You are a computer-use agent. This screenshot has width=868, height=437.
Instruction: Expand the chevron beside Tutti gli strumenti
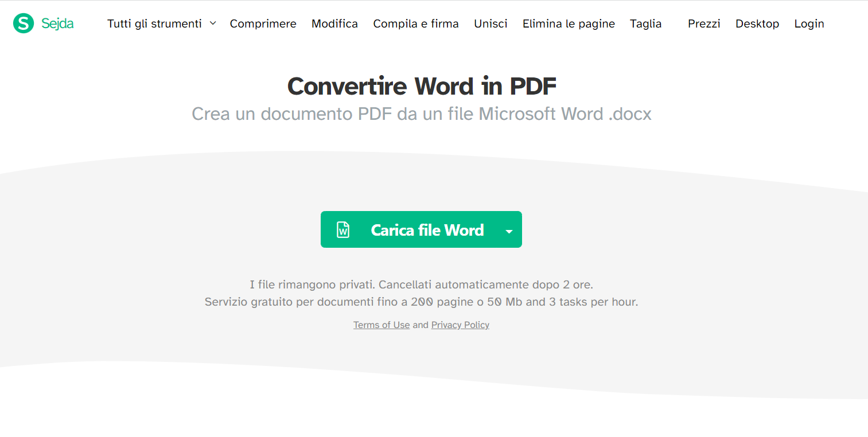[x=213, y=24]
